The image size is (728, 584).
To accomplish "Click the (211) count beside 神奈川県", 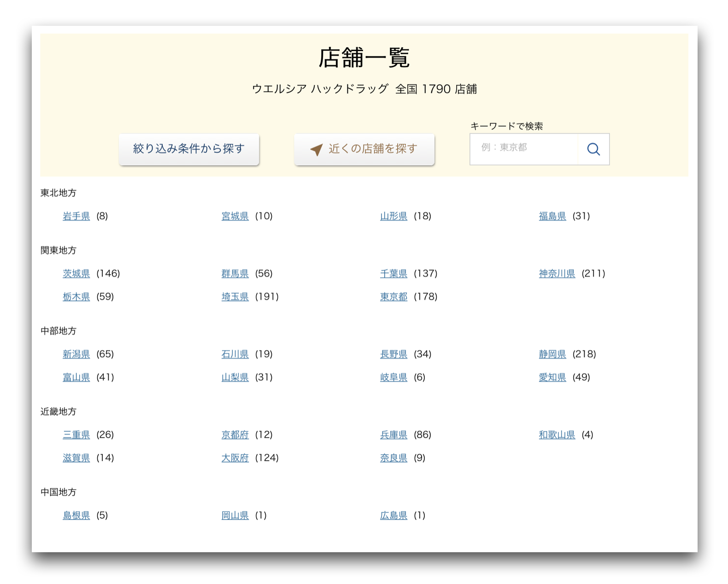I will (x=593, y=274).
